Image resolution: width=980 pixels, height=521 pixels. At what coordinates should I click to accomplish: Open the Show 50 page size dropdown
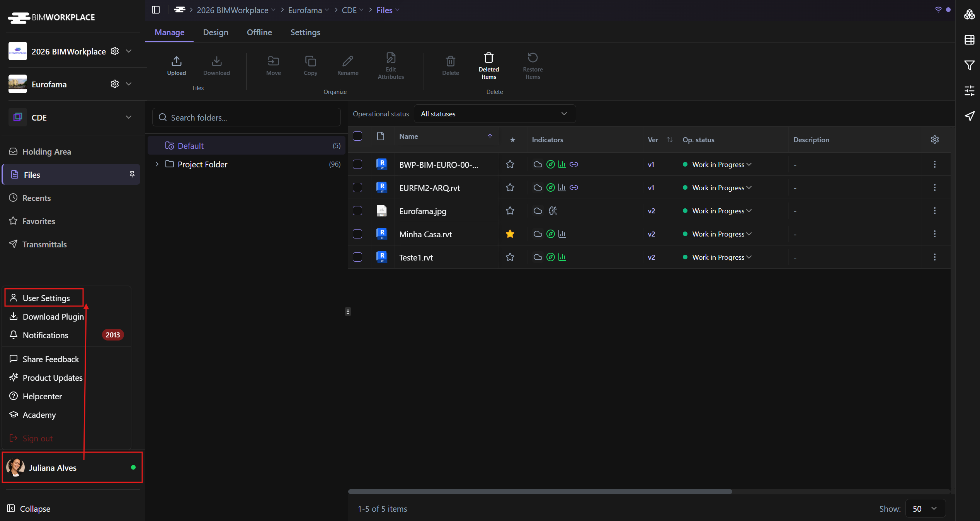pyautogui.click(x=925, y=509)
